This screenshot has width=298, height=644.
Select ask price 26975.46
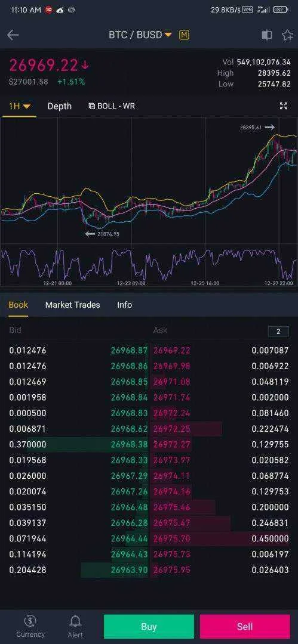click(x=171, y=507)
